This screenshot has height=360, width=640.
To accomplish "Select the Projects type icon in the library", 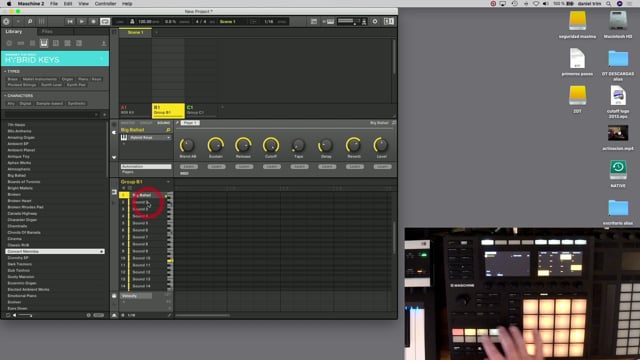I will click(9, 43).
